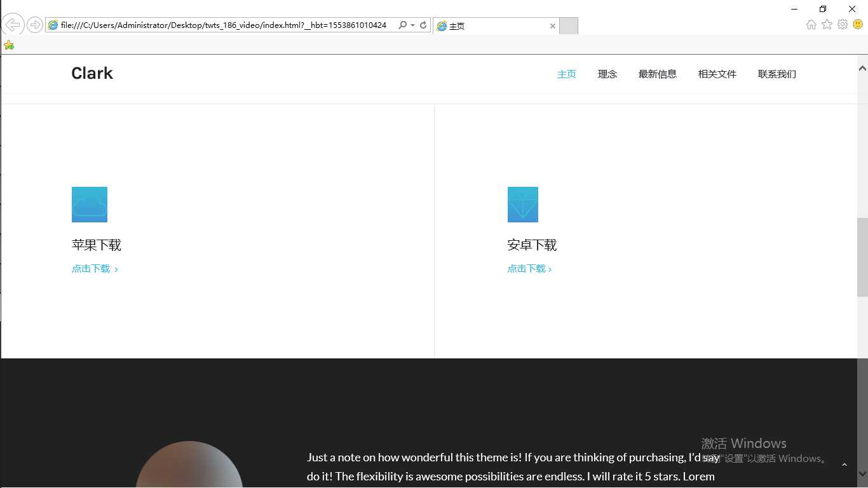Screen dimensions: 868x488
Task: Go back with the browser Back arrow
Action: click(13, 25)
